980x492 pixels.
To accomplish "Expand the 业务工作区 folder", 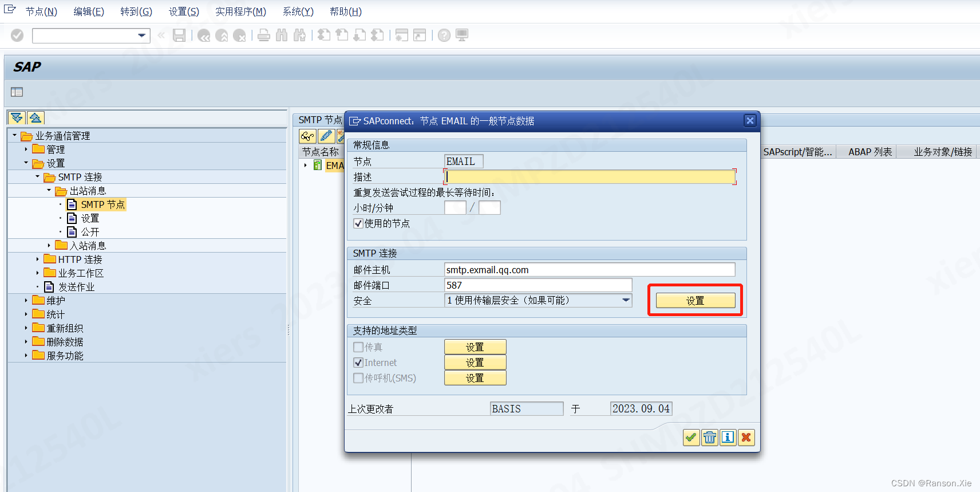I will (x=37, y=273).
